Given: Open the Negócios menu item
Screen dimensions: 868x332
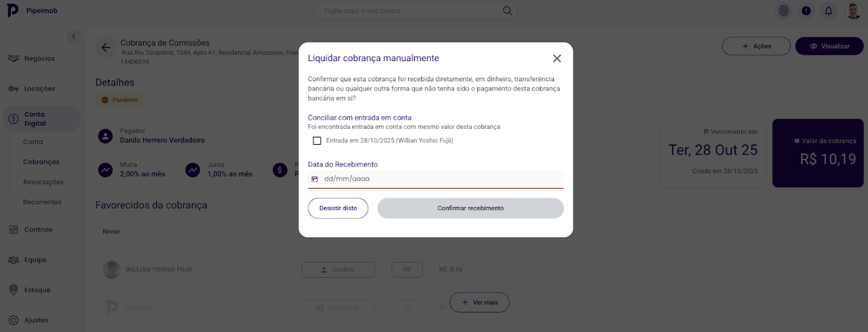Looking at the screenshot, I should [x=39, y=59].
